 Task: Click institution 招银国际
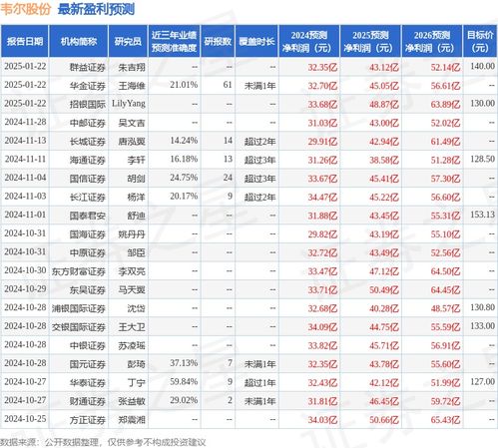pos(88,105)
